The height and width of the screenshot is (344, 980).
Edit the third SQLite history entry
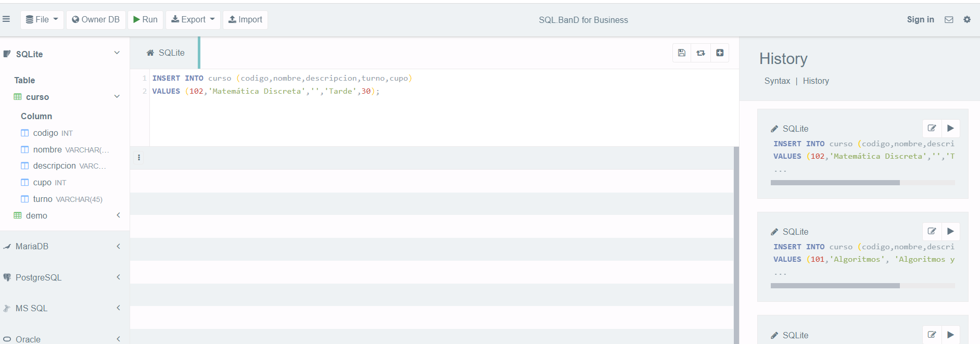pyautogui.click(x=932, y=335)
